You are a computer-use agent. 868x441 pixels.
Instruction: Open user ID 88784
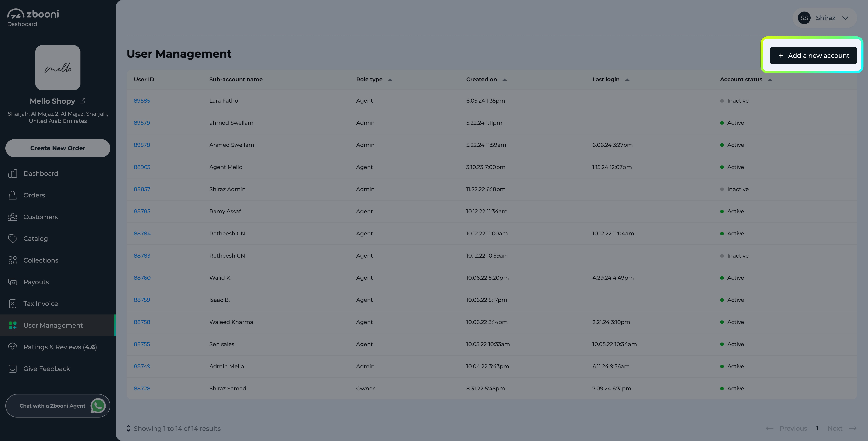pyautogui.click(x=142, y=233)
